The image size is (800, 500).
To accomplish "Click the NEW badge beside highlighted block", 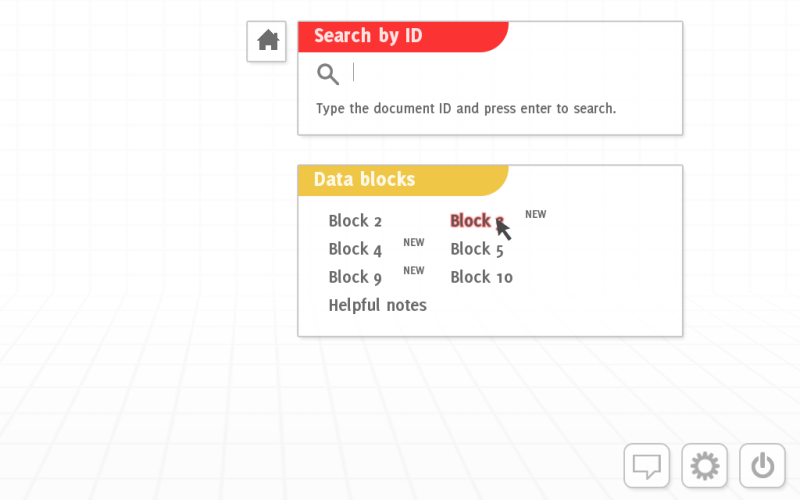I will tap(536, 214).
